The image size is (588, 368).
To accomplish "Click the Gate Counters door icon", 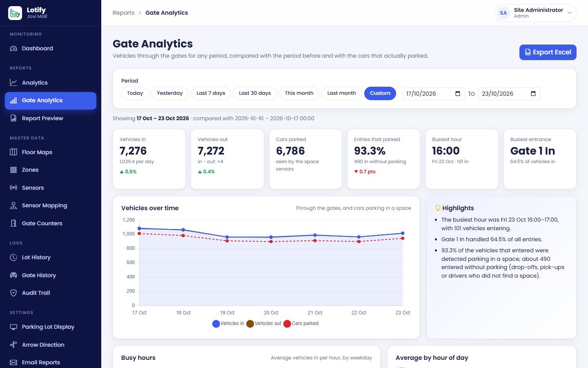I will click(13, 223).
